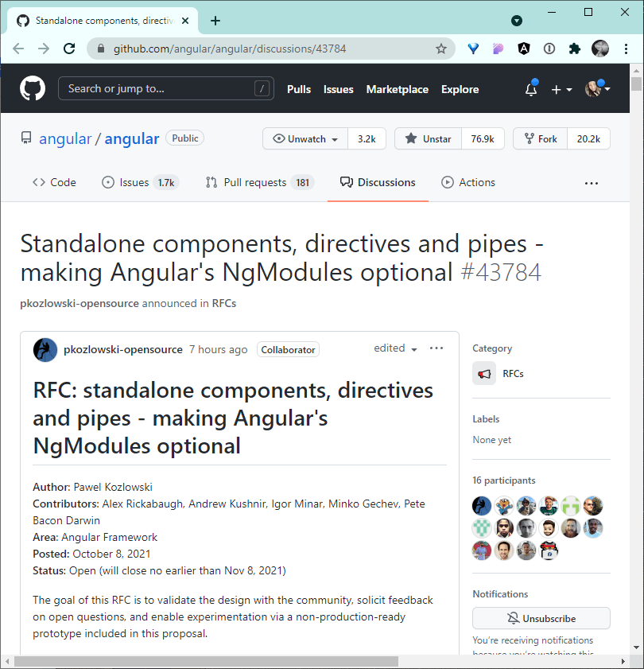Click the RFCs megaphone category icon
The height and width of the screenshot is (669, 644).
pyautogui.click(x=484, y=373)
